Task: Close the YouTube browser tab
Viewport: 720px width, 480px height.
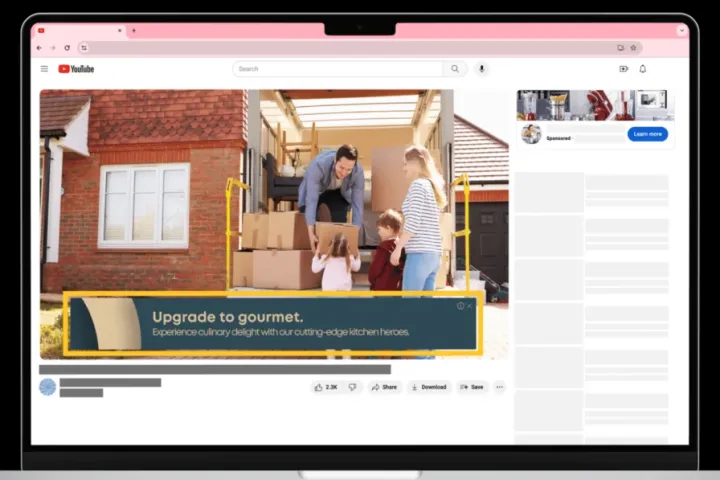Action: [120, 31]
